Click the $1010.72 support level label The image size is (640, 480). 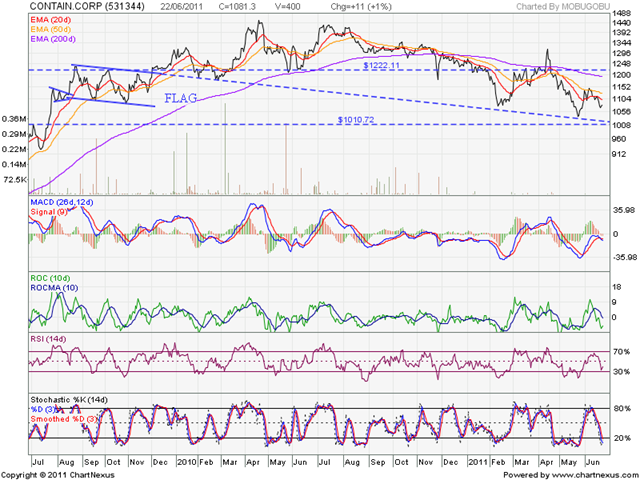pyautogui.click(x=356, y=120)
